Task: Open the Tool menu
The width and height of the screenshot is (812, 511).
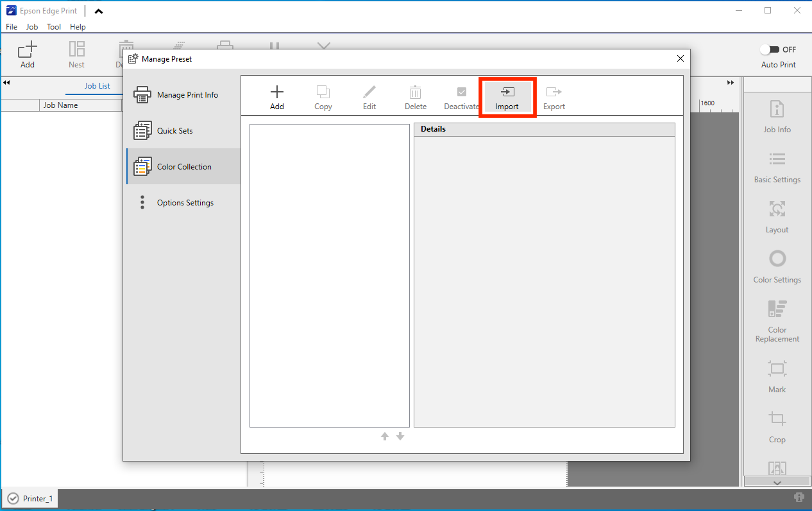Action: [54, 27]
